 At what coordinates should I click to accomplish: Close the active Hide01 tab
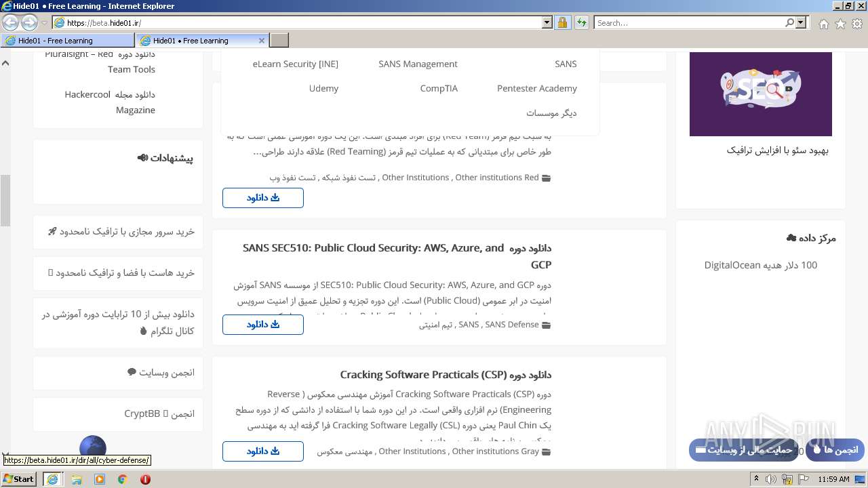tap(262, 41)
